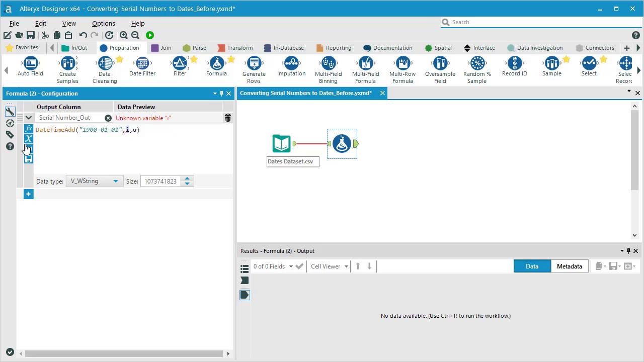The height and width of the screenshot is (362, 644).
Task: Select the Multi-Row Formula tool
Action: tap(403, 70)
